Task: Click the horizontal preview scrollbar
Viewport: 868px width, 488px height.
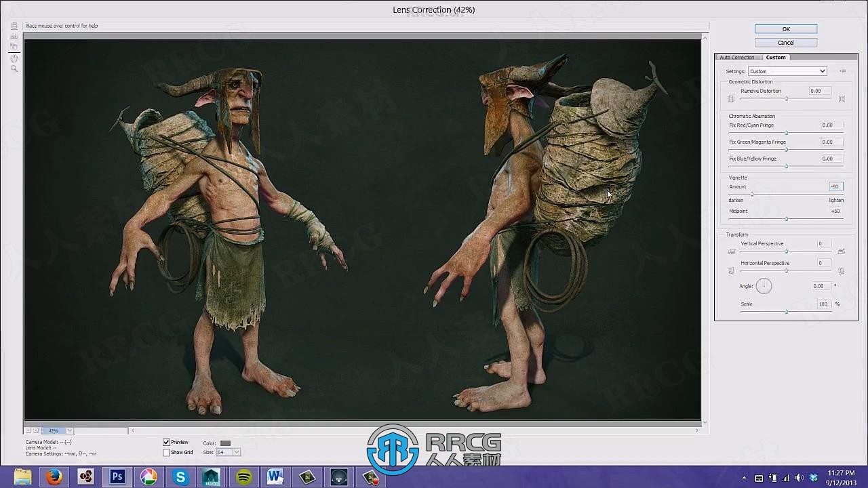Action: click(415, 430)
